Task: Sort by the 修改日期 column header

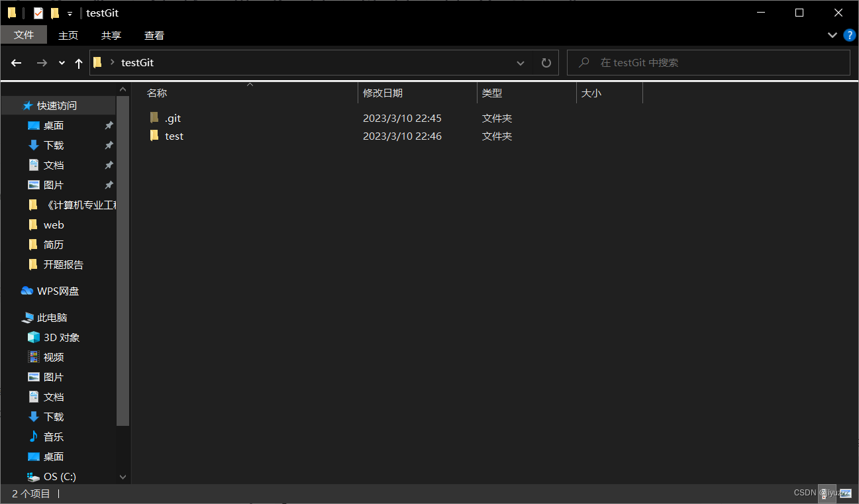Action: tap(417, 93)
